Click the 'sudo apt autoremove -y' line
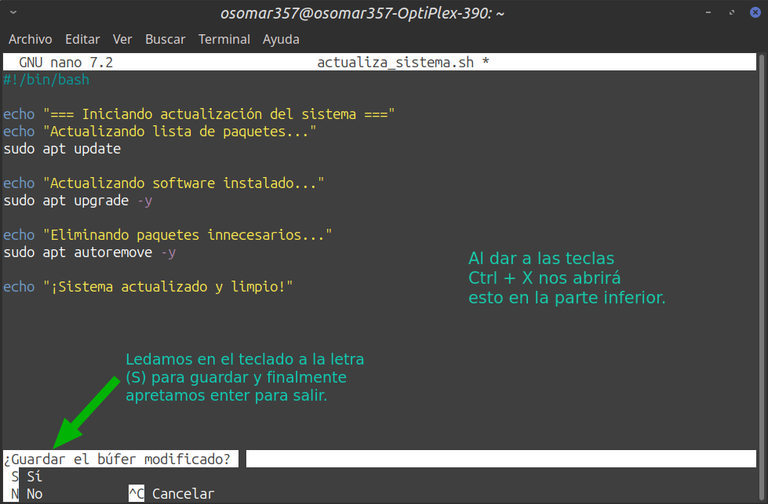This screenshot has width=768, height=504. click(90, 252)
